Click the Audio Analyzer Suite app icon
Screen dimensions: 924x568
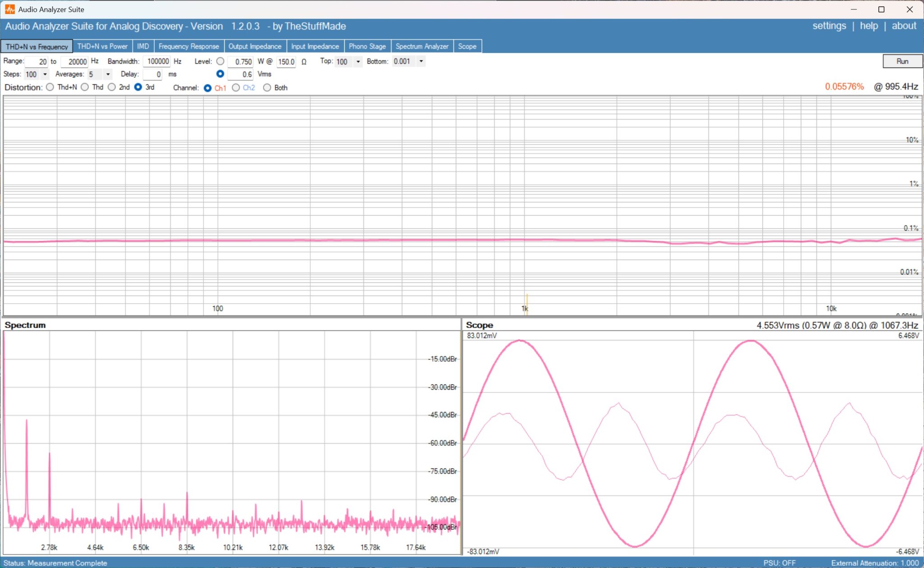[x=9, y=9]
